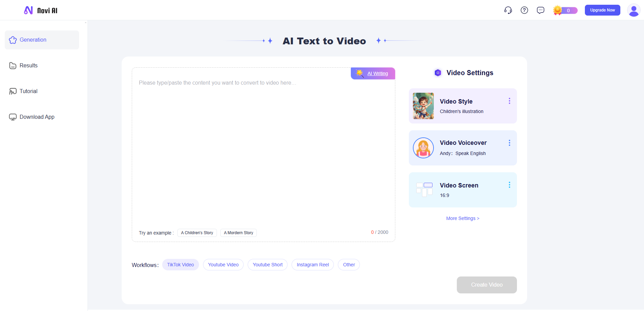Viewport: 644px width, 311px height.
Task: Click the Create Video button
Action: (487, 285)
